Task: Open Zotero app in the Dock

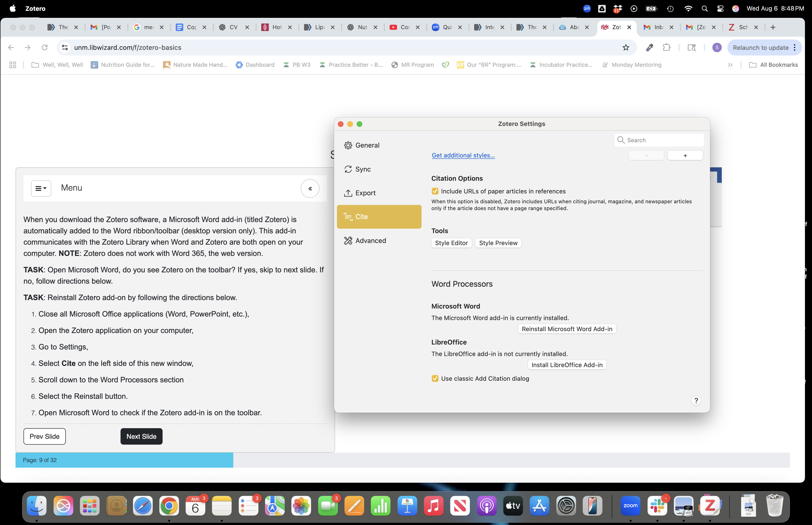Action: (x=710, y=505)
